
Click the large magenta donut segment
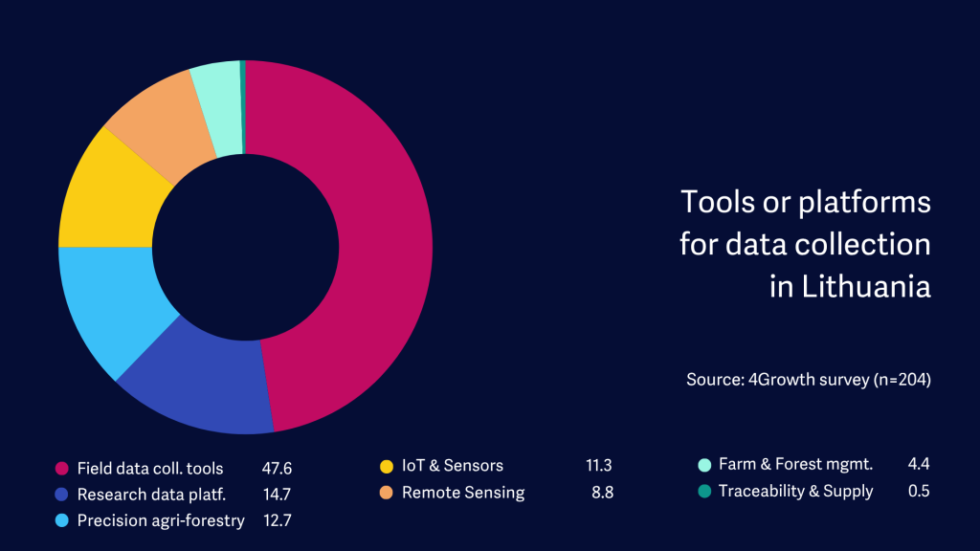383,249
